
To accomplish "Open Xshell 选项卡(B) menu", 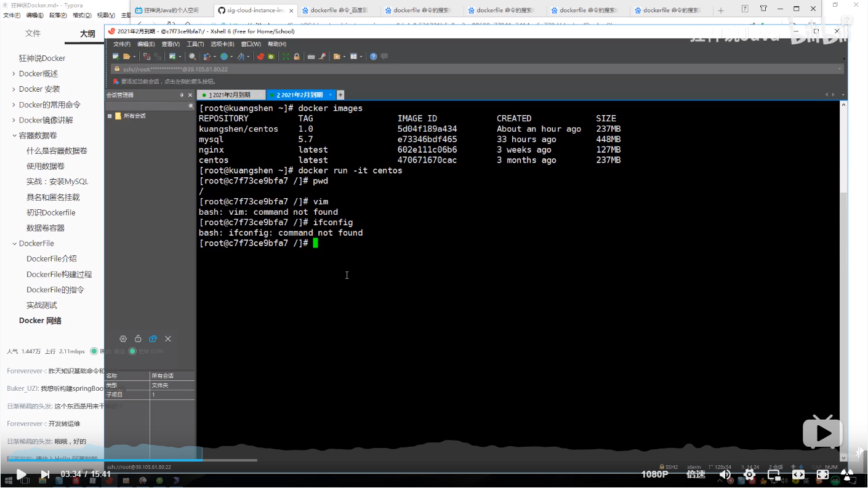I will pyautogui.click(x=222, y=44).
